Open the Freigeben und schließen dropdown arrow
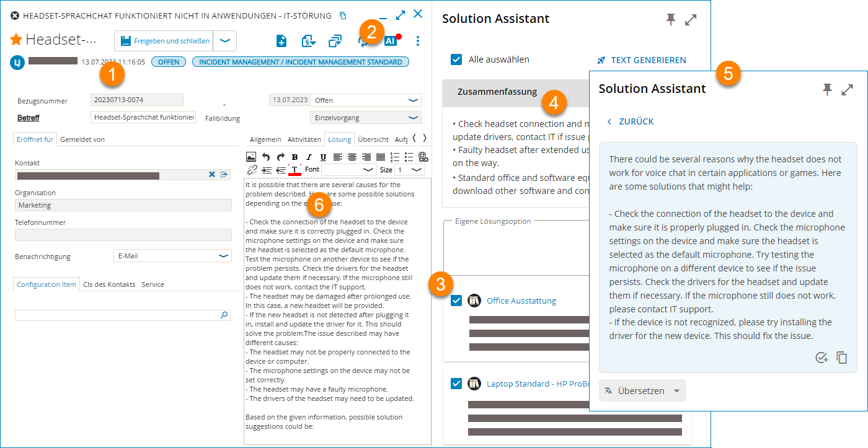This screenshot has height=448, width=868. [225, 41]
